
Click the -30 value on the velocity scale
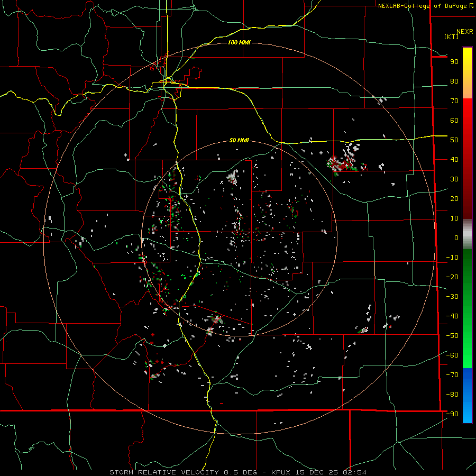pos(452,297)
